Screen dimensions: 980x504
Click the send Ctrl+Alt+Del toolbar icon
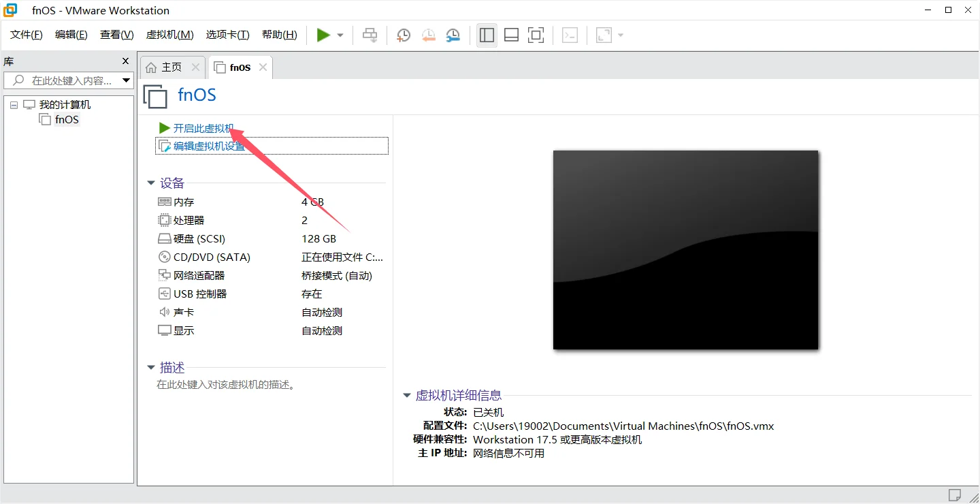[x=370, y=35]
